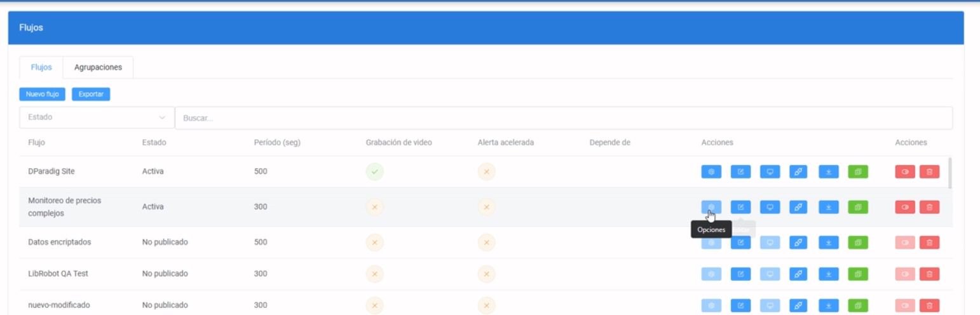Click video recording check icon for DParadig Site

pos(374,171)
